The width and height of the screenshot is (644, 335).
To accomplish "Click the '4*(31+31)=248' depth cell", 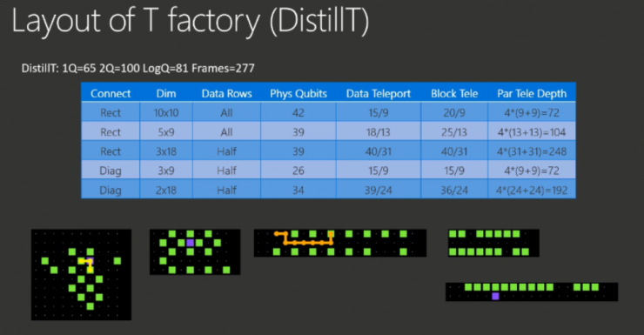I will (x=532, y=151).
